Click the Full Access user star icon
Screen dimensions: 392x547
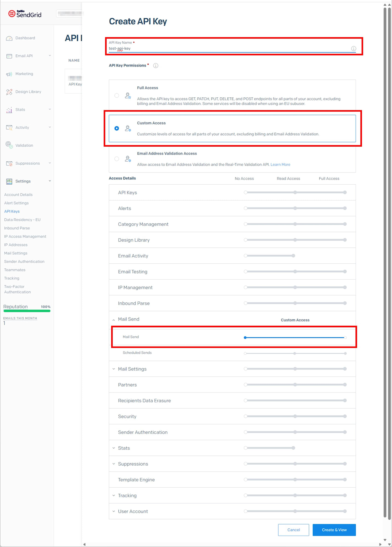(x=128, y=95)
